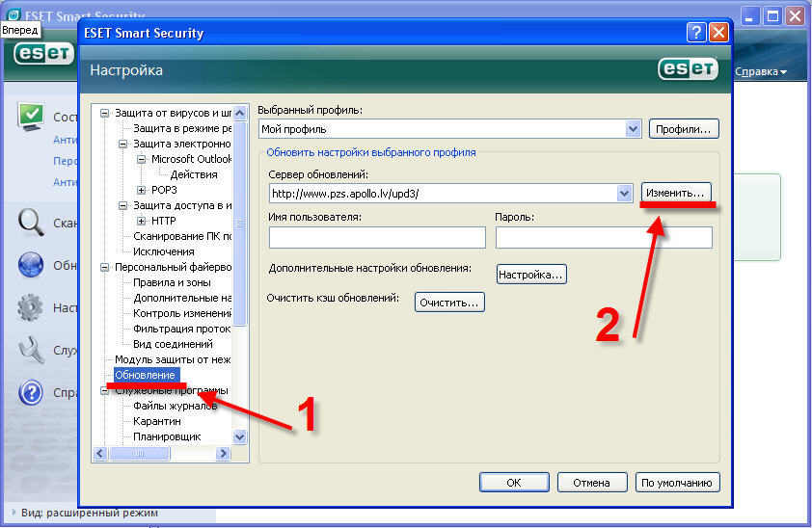Click the ESET logo in the settings dialog header

click(689, 68)
